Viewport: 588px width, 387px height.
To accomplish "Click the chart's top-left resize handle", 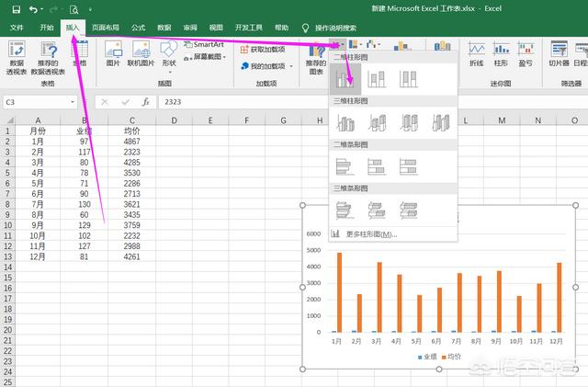I will point(302,205).
